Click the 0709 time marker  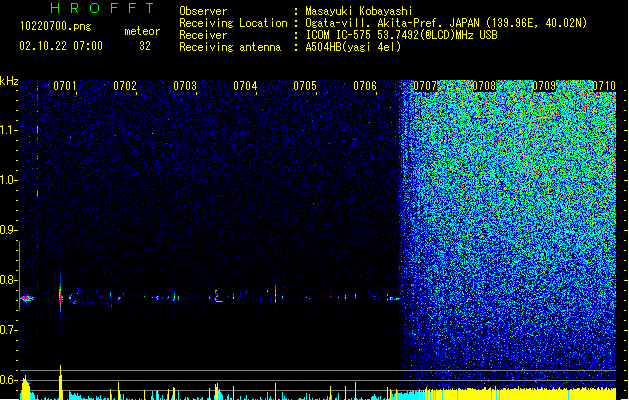[544, 86]
